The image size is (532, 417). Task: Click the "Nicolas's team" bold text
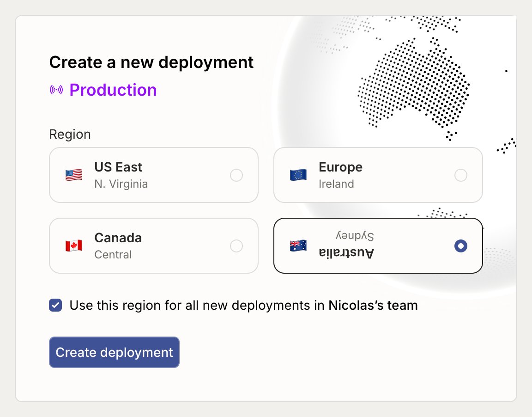tap(373, 305)
